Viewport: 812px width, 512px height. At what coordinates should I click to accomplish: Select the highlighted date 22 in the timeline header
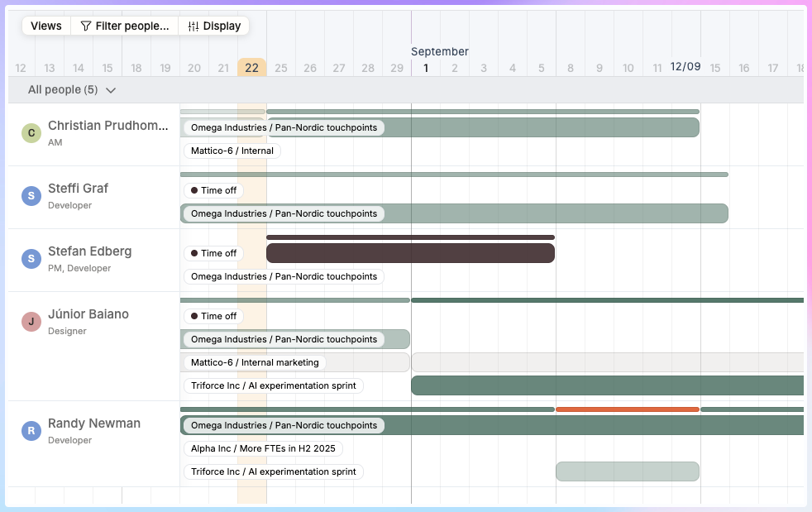(251, 68)
